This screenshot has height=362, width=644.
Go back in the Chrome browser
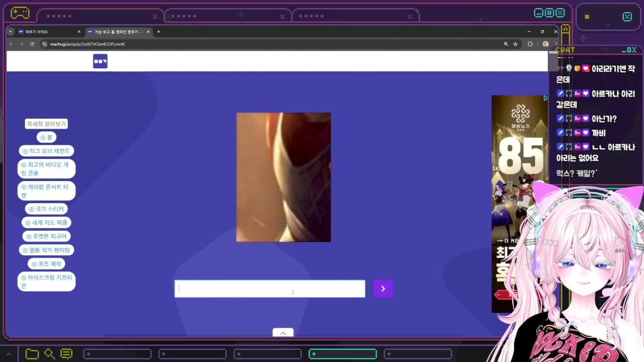point(11,44)
